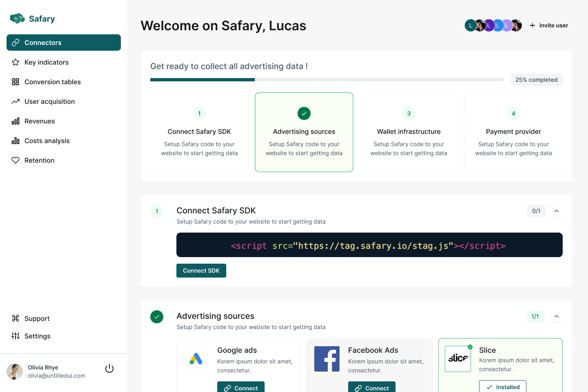
Task: Open Support from the sidebar
Action: click(64, 318)
